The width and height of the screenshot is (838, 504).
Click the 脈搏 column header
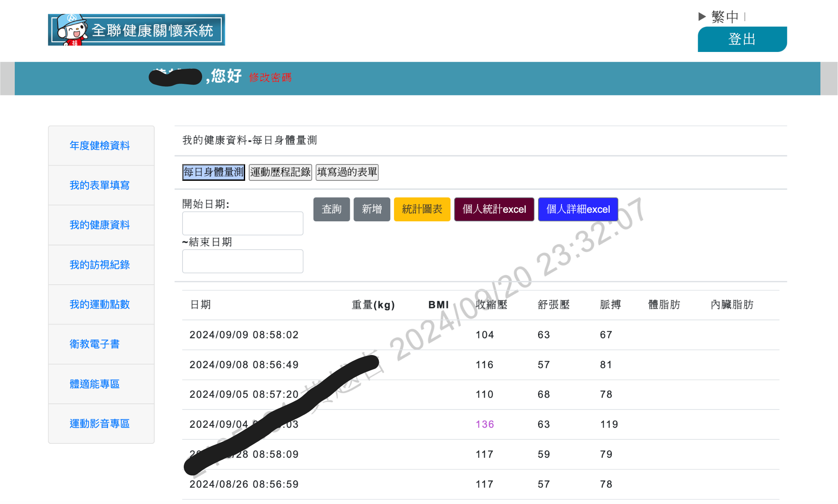tap(610, 305)
